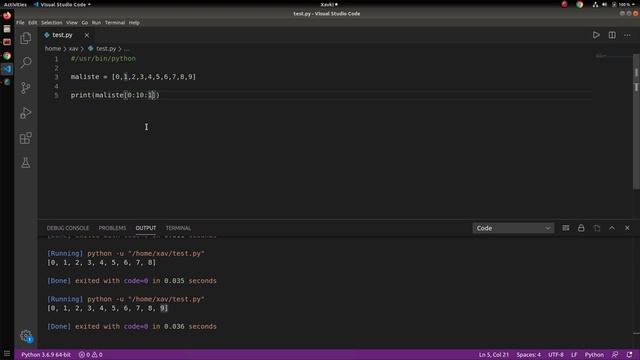This screenshot has height=360, width=640.
Task: Switch to the TERMINAL tab
Action: (x=178, y=228)
